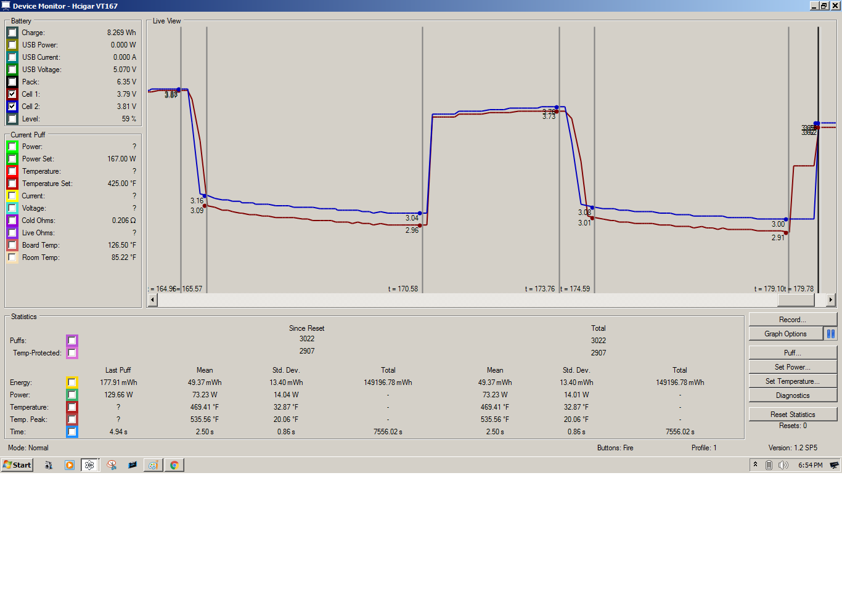Open Paint from the taskbar

(x=153, y=465)
